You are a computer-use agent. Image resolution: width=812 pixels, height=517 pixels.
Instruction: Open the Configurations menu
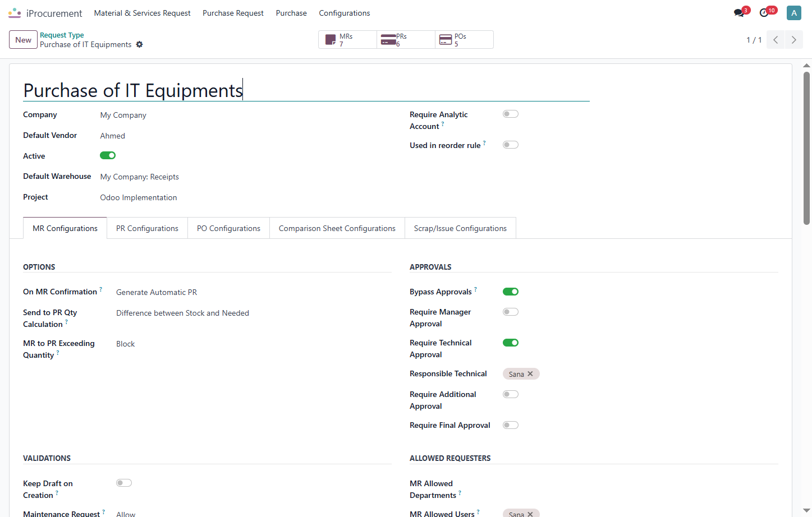tap(345, 13)
